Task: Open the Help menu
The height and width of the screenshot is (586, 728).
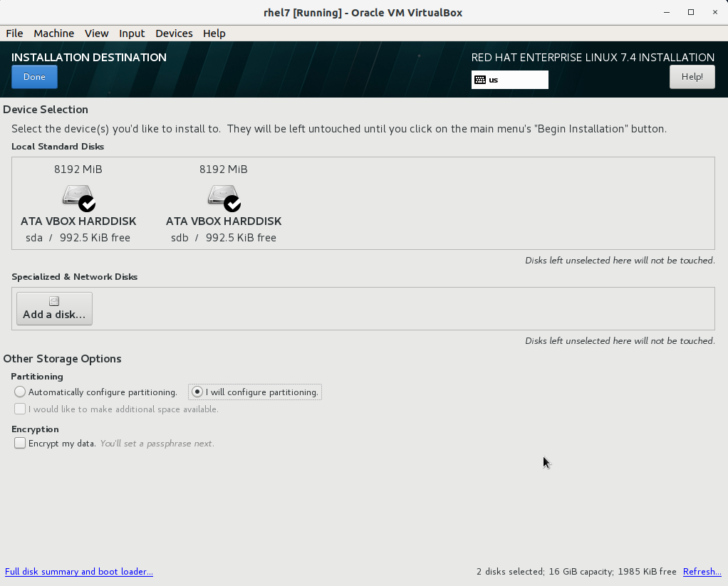Action: click(214, 33)
